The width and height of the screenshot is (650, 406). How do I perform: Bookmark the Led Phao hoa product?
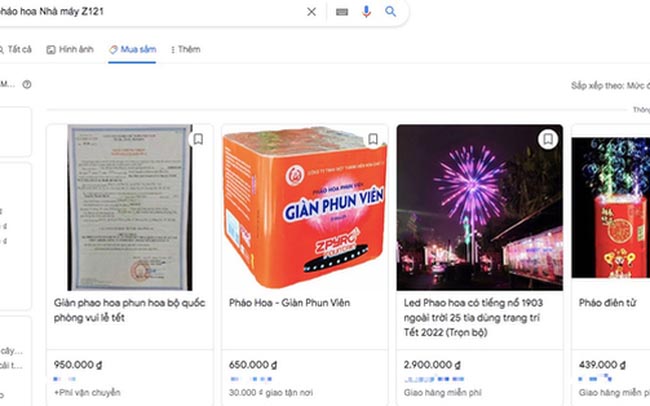pyautogui.click(x=547, y=139)
